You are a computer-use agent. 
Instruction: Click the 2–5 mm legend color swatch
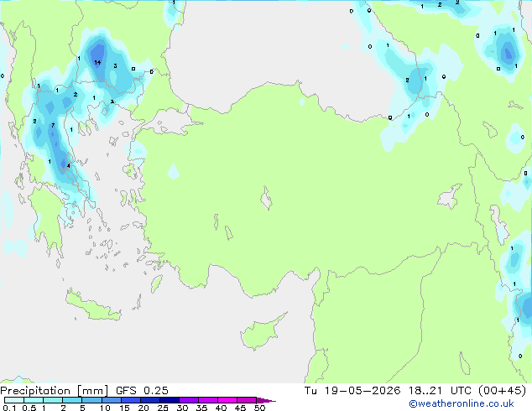pyautogui.click(x=72, y=400)
